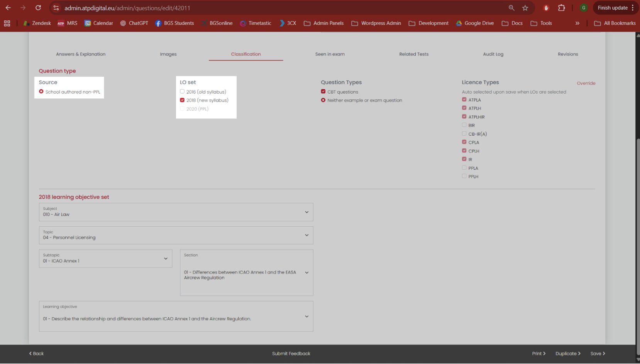Image resolution: width=640 pixels, height=364 pixels.
Task: Open the apps grid icon in bookmarks bar
Action: (x=7, y=23)
